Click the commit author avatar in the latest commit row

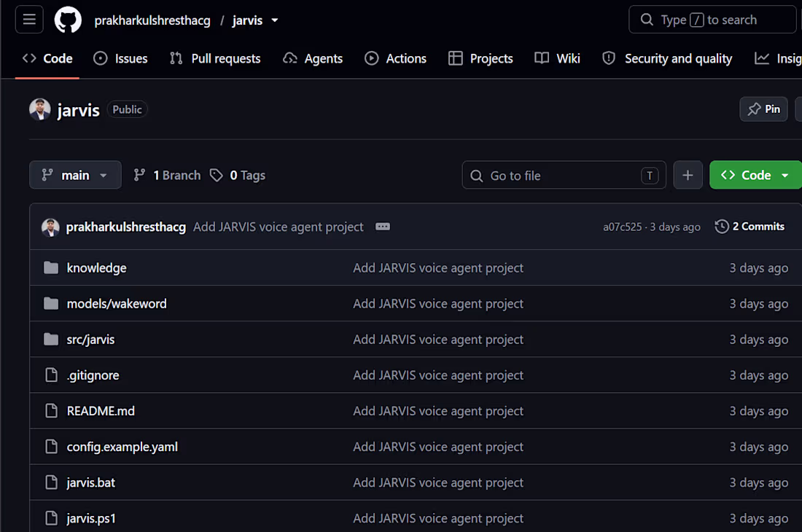(50, 227)
